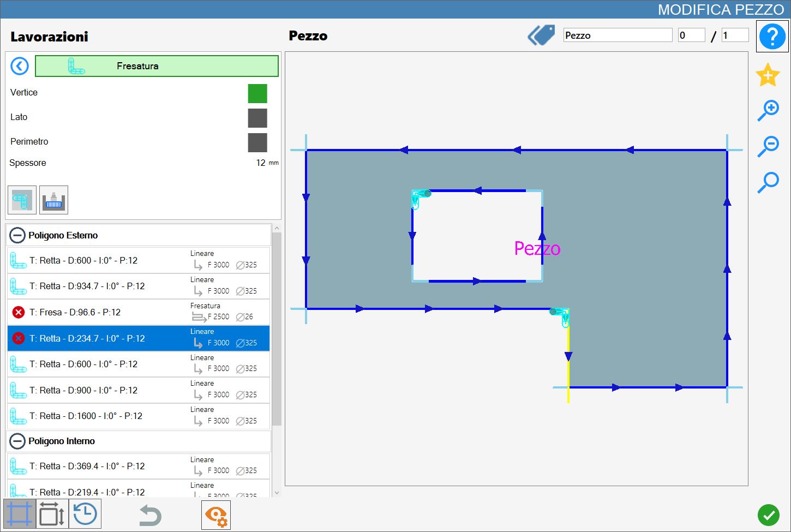Viewport: 791px width, 532px height.
Task: Click the green Fresatura header button
Action: 157,66
